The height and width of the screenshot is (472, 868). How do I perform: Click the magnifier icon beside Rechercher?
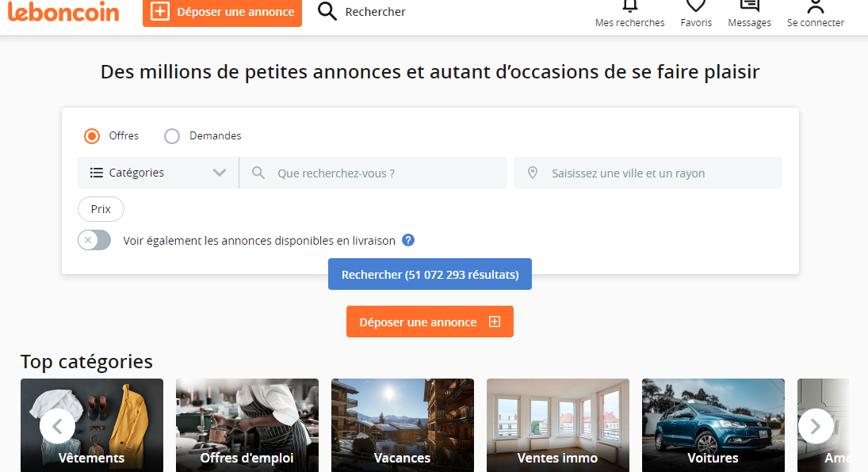(x=327, y=11)
